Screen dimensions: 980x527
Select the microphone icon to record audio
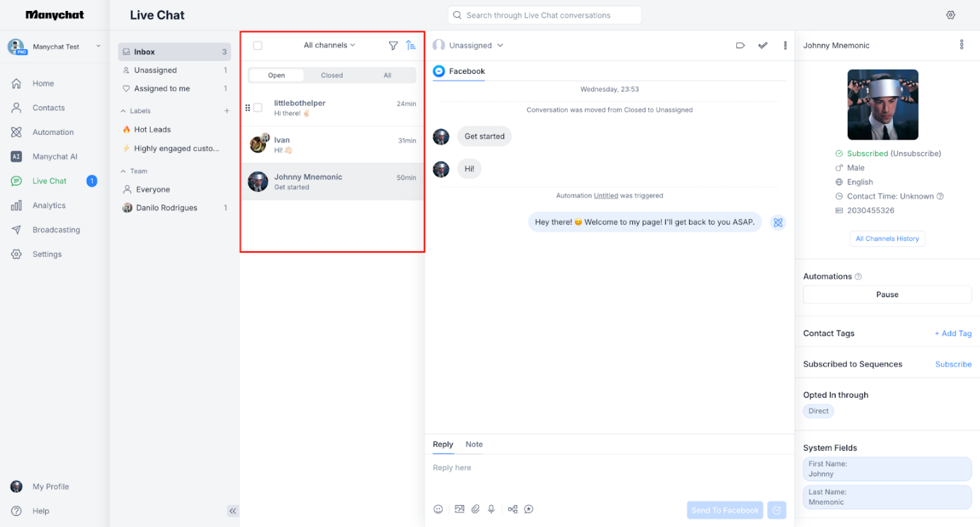pyautogui.click(x=491, y=509)
